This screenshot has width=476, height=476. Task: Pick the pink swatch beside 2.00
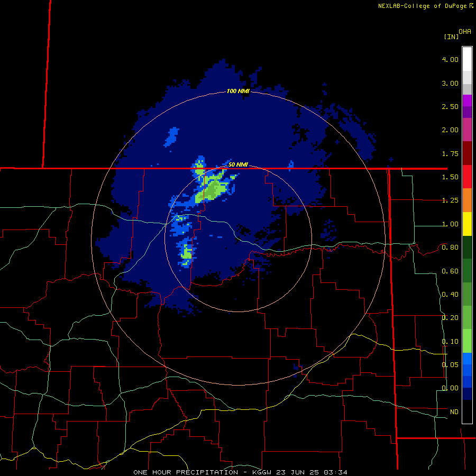(467, 130)
